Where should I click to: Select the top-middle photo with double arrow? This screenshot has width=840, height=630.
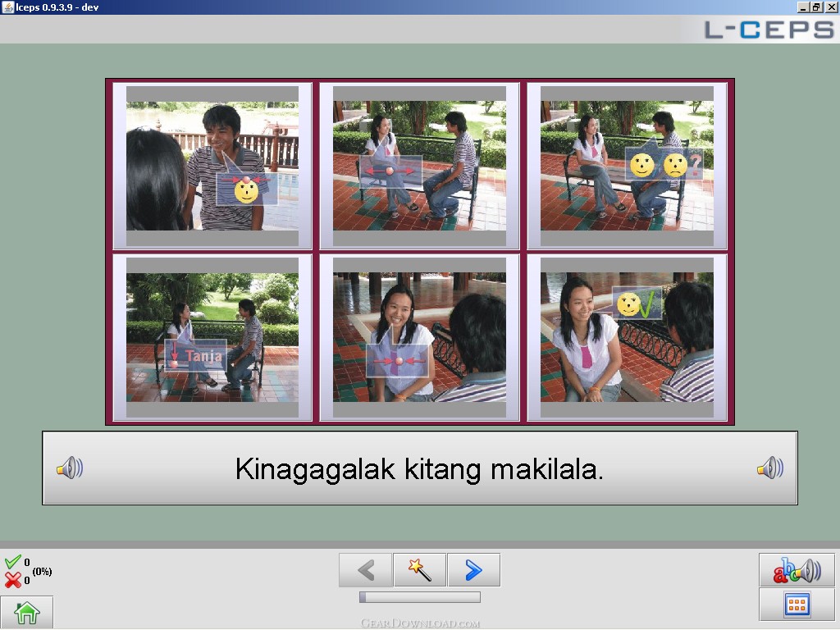419,165
